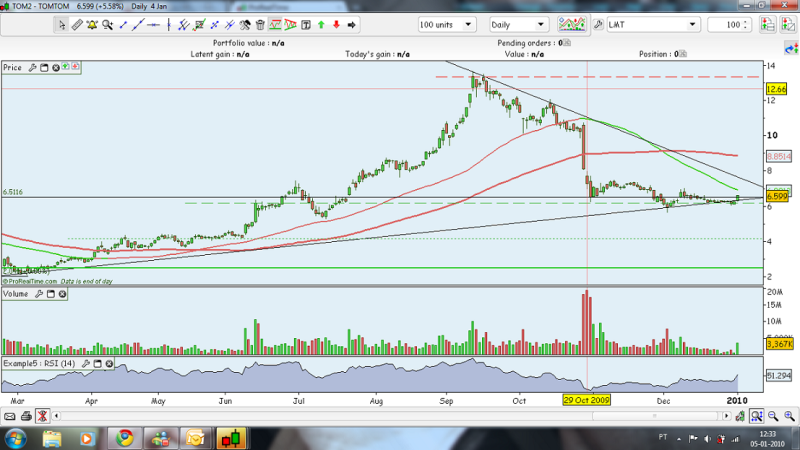Viewport: 800px width, 450px height.
Task: Select the ruler measurement tool
Action: pyautogui.click(x=77, y=24)
